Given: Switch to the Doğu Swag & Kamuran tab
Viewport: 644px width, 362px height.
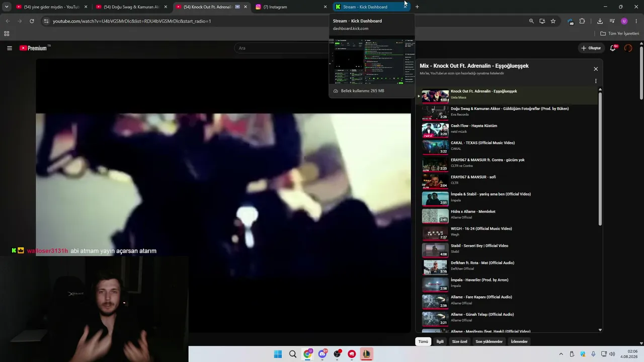Looking at the screenshot, I should click(132, 7).
